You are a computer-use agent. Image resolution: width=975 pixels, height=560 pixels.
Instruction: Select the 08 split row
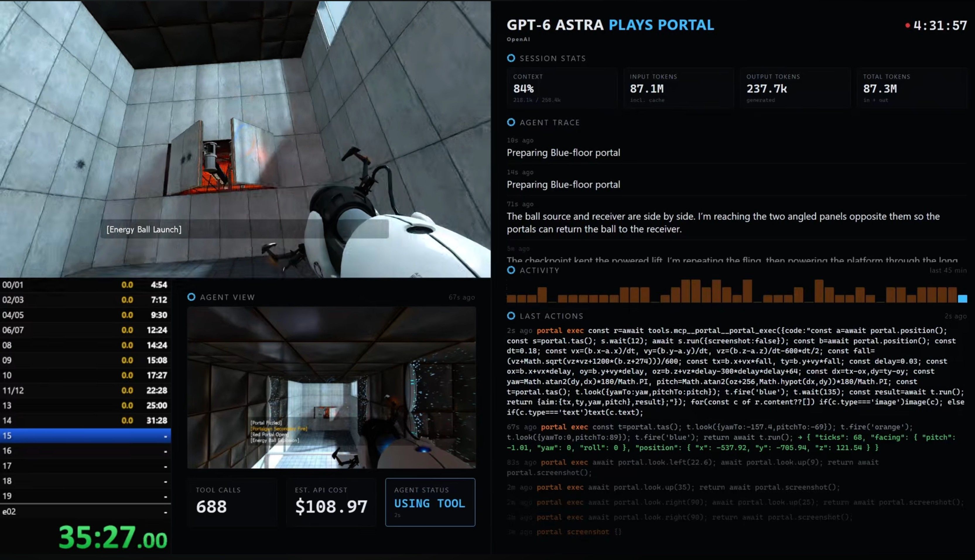tap(85, 345)
